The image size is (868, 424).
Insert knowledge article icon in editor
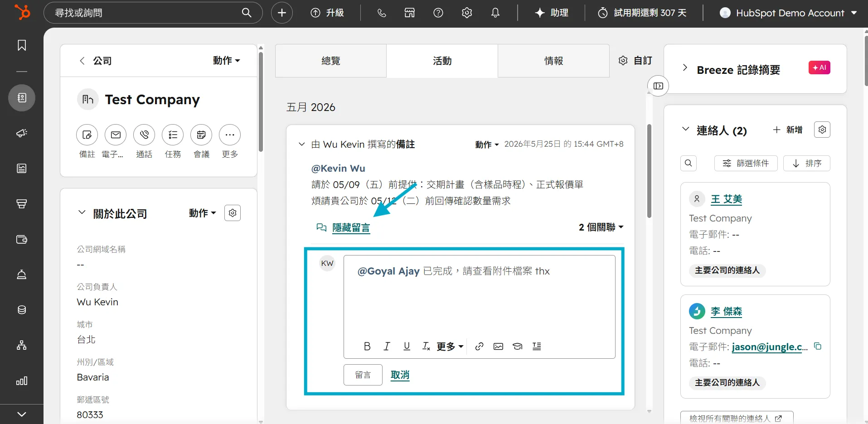(x=517, y=347)
